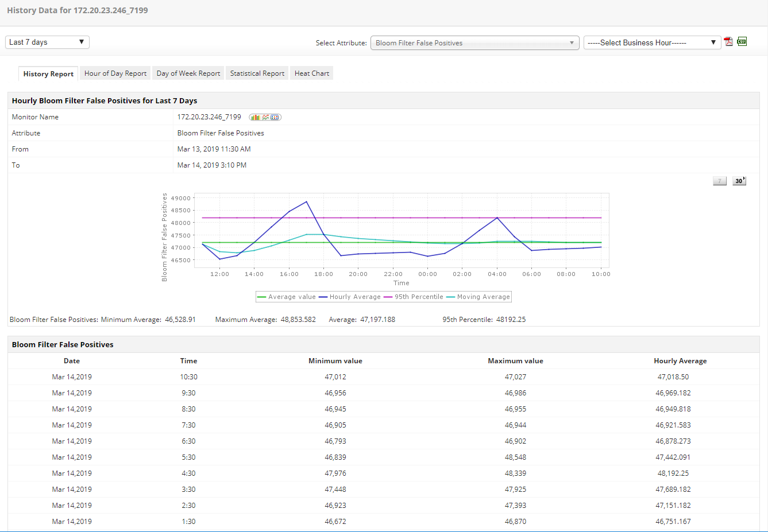Open the Select Business Hour dropdown
Viewport: 768px width, 532px height.
tap(652, 43)
